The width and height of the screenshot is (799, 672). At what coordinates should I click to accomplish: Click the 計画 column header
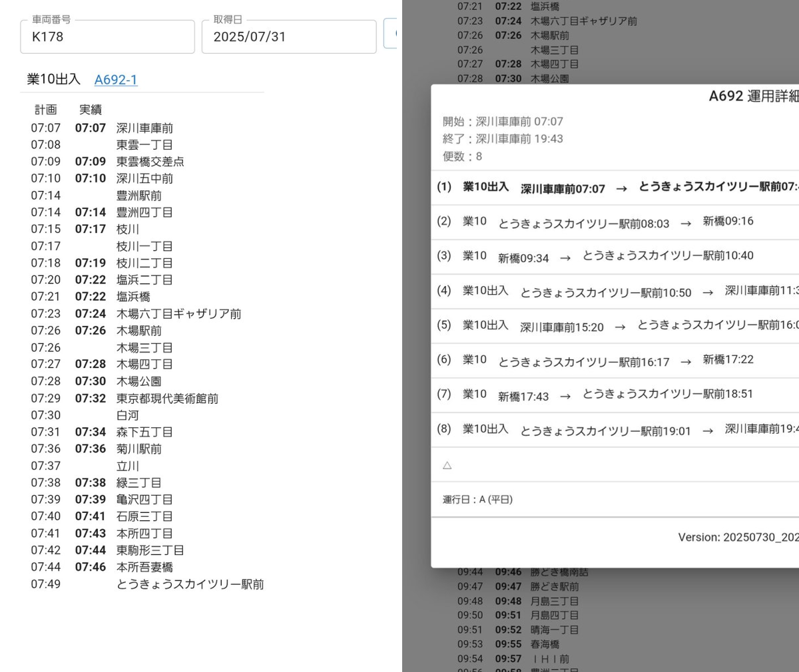(x=46, y=110)
